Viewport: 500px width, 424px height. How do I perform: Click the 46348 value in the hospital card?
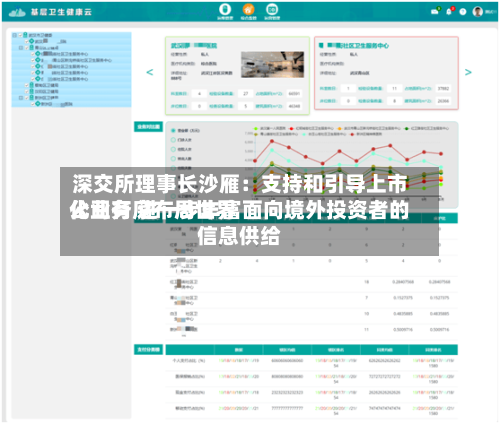[x=294, y=106]
